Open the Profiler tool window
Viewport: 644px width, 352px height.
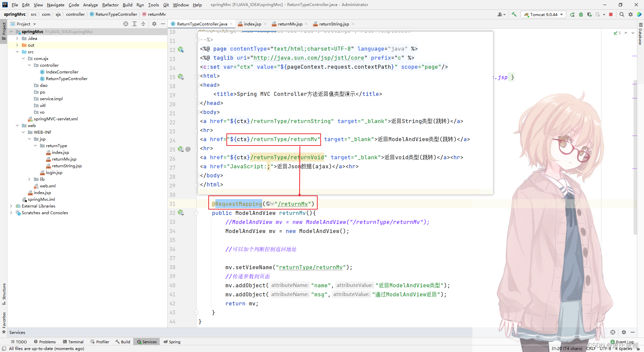pos(100,342)
